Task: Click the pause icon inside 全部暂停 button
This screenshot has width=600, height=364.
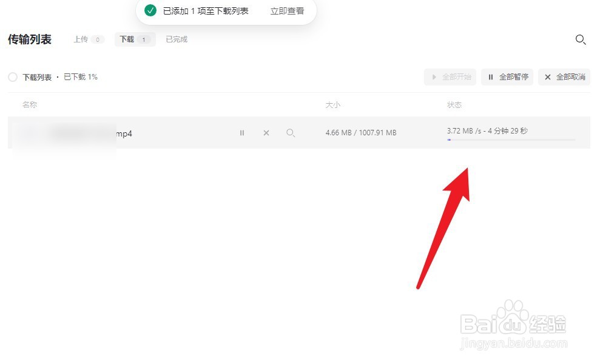Action: click(491, 77)
